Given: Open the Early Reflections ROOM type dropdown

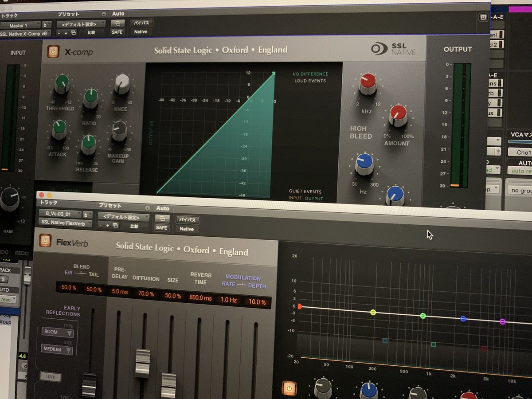Looking at the screenshot, I should click(x=58, y=332).
